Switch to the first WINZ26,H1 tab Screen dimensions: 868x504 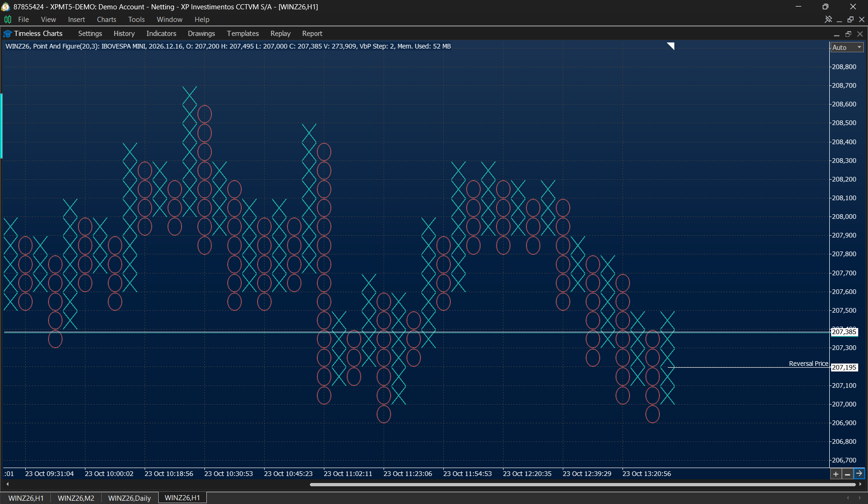pos(26,498)
